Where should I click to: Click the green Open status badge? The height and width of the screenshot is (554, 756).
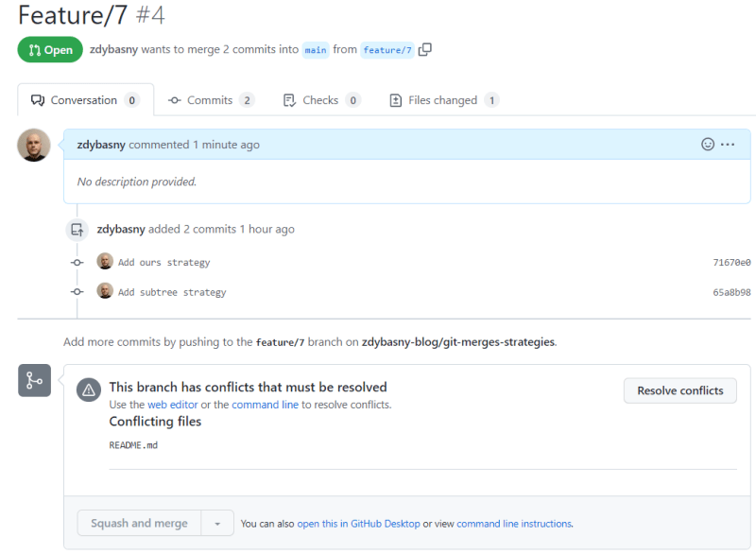tap(50, 50)
